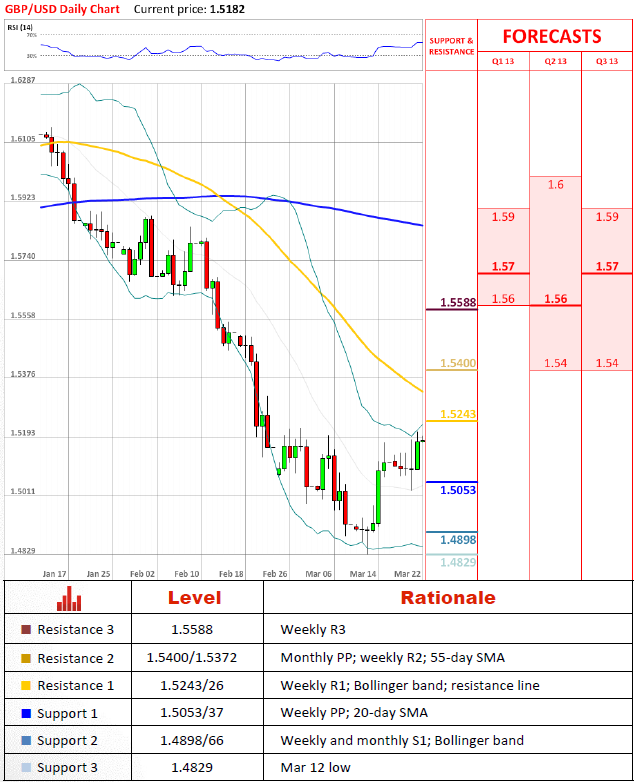Click the 1.5011 price axis label
Image resolution: width=634 pixels, height=782 pixels.
point(23,492)
